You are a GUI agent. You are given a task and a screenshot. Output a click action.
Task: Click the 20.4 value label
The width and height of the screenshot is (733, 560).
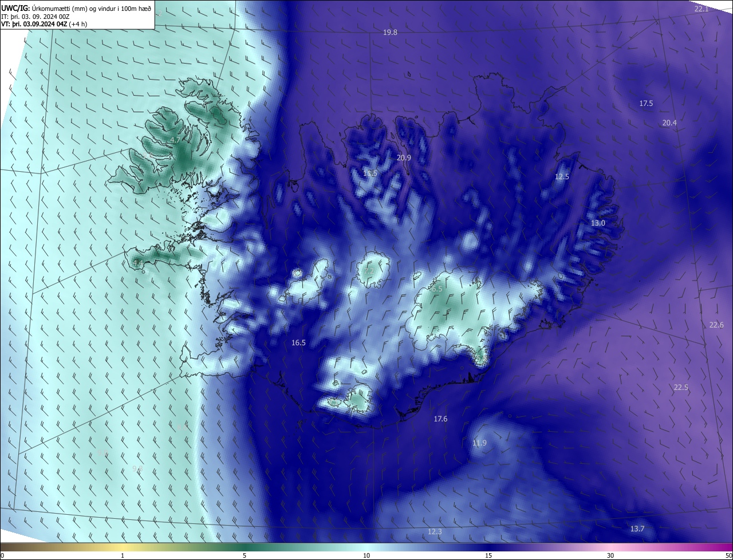[669, 123]
